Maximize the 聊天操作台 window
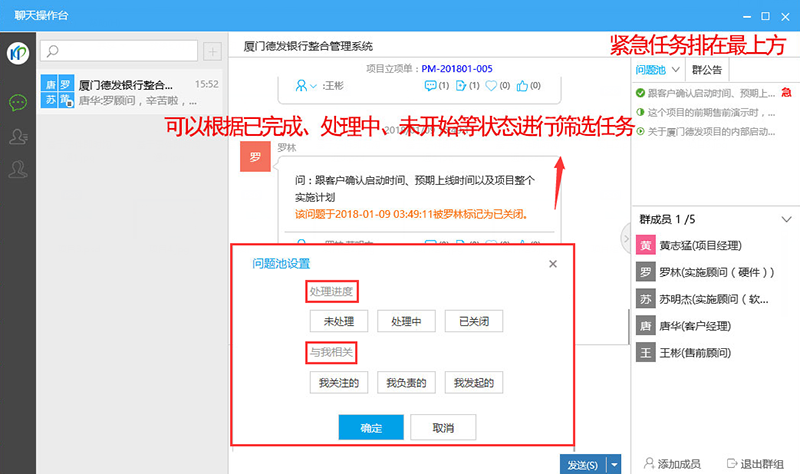Image resolution: width=800 pixels, height=474 pixels. [765, 16]
